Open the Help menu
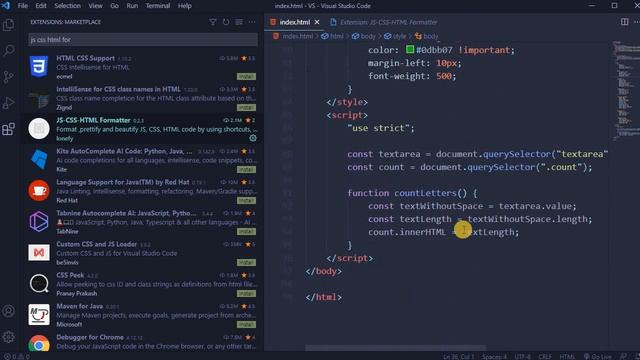640x360 pixels. click(x=184, y=6)
